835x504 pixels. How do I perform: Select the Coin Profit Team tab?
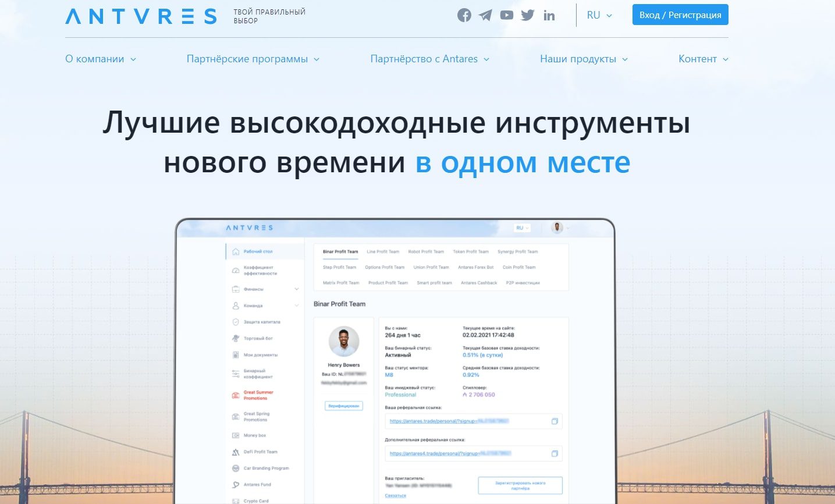coord(519,268)
